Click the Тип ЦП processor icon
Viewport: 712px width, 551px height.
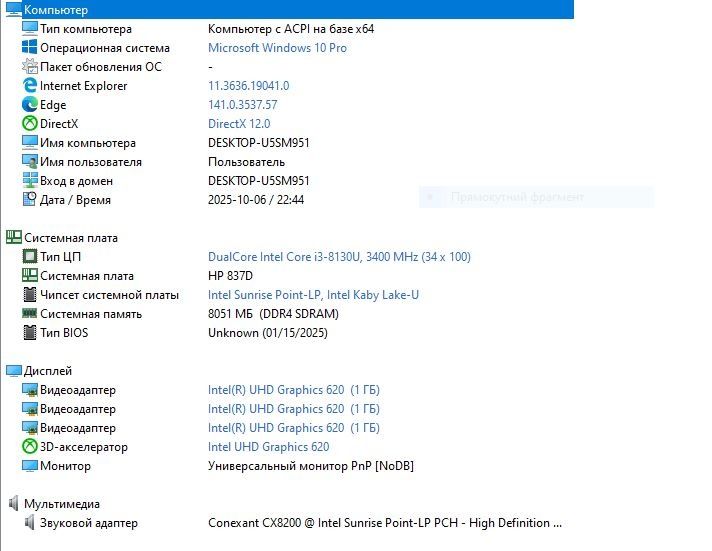[x=30, y=257]
